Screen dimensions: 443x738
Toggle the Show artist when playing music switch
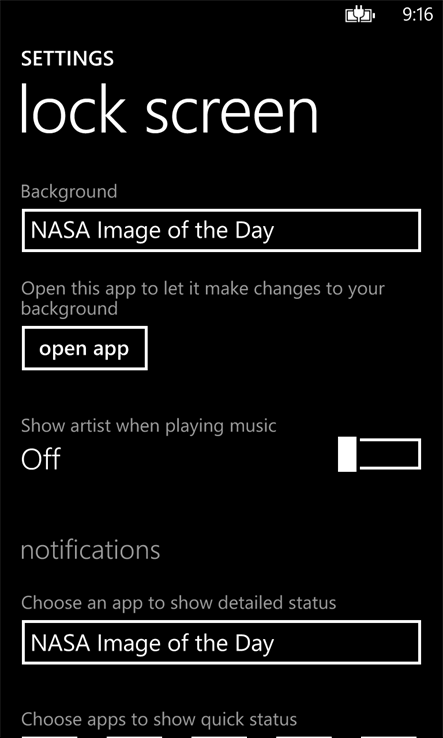point(379,454)
